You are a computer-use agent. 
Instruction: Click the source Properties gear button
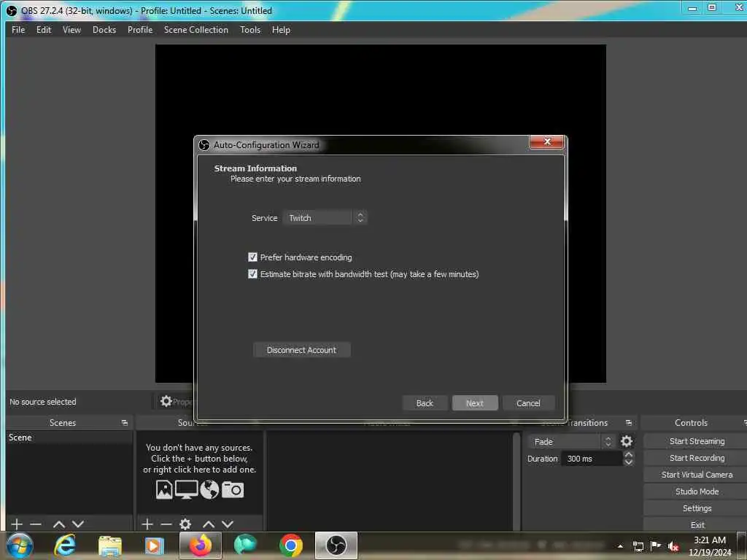pos(175,402)
